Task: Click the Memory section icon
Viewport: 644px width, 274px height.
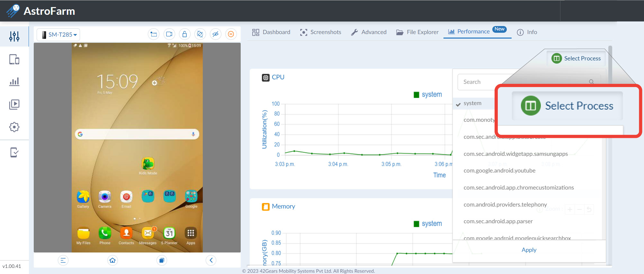Action: click(x=266, y=207)
